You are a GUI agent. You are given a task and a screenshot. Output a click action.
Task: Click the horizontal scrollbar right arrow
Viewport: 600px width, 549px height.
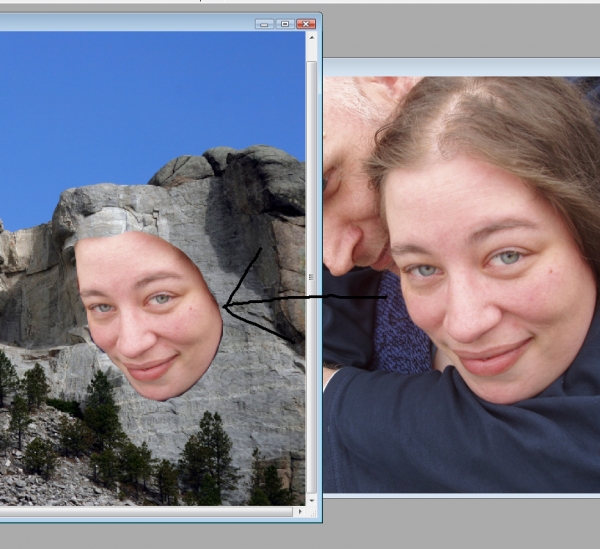(300, 511)
